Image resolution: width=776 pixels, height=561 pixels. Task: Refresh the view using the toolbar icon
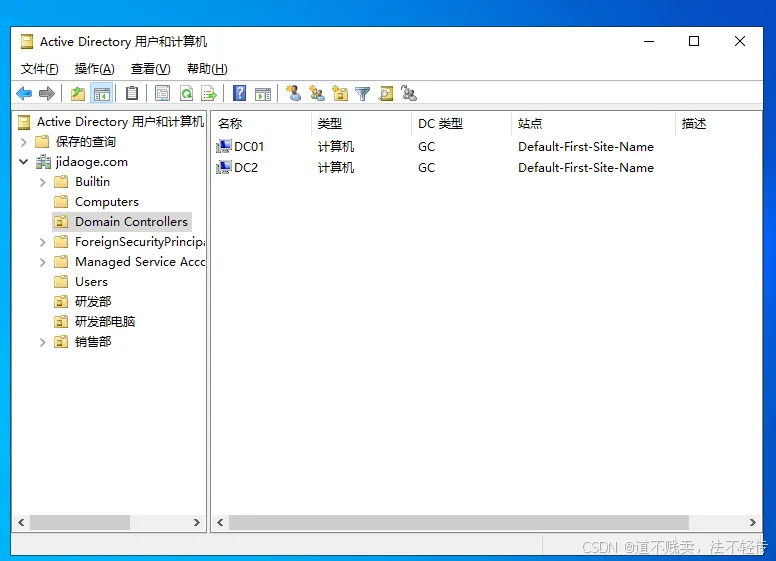[x=187, y=93]
